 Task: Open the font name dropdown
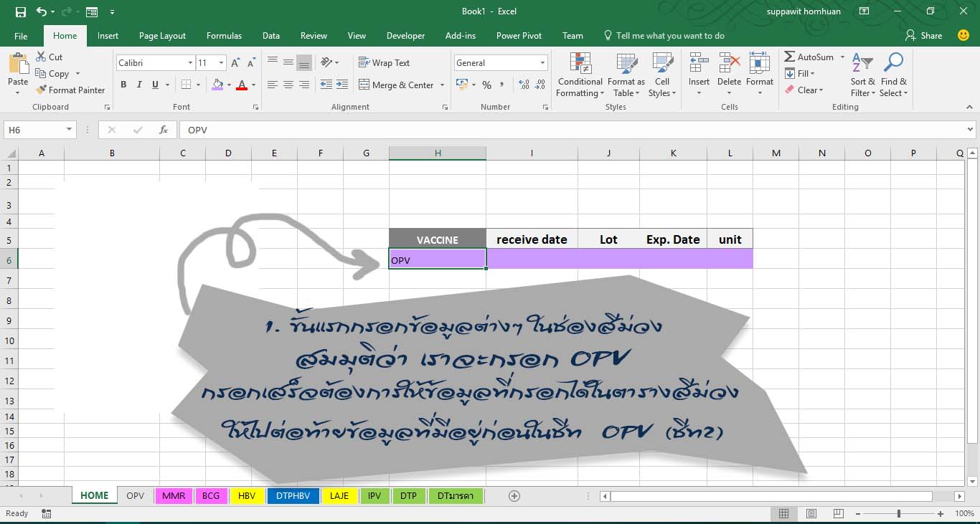click(190, 63)
